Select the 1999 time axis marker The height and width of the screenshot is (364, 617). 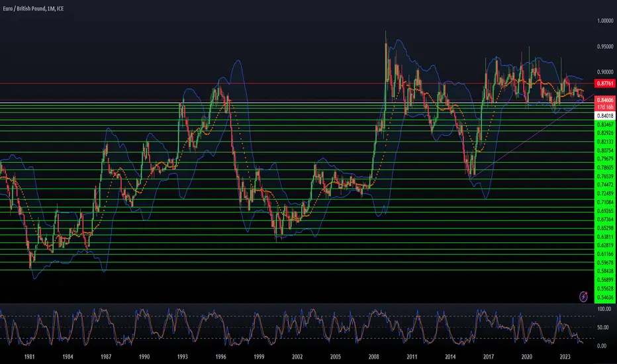coord(259,357)
